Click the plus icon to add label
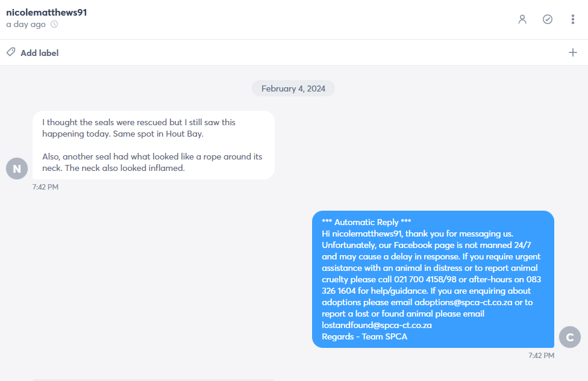 coord(572,52)
